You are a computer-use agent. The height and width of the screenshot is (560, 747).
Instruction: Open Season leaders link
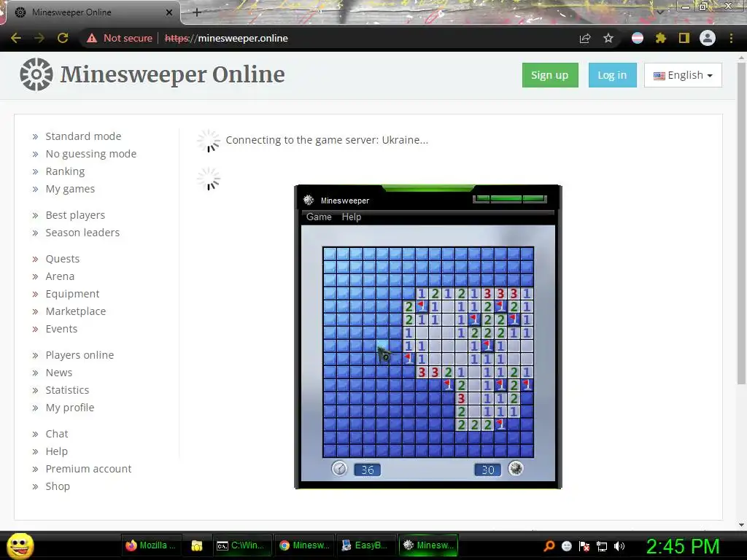point(82,233)
